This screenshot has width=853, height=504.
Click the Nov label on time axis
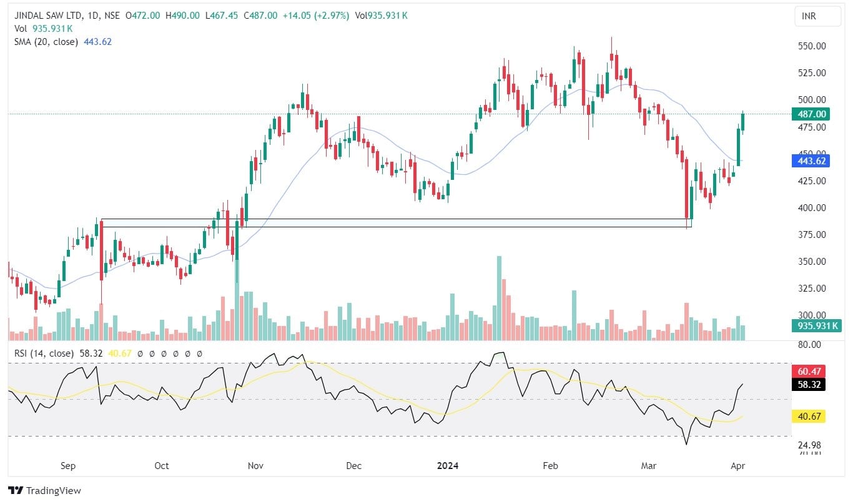tap(255, 466)
